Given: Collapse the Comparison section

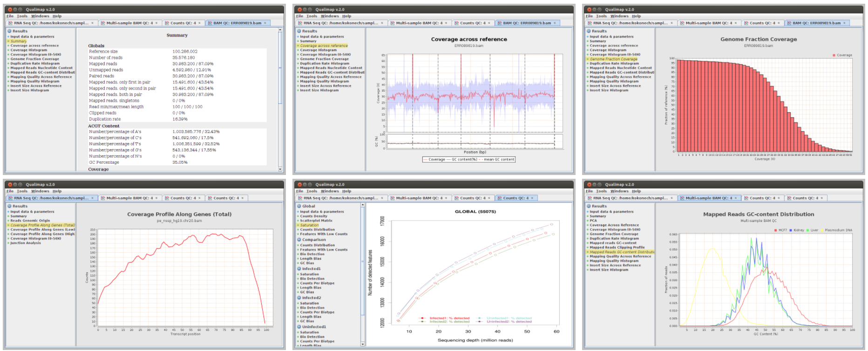Looking at the screenshot, I should click(x=299, y=240).
